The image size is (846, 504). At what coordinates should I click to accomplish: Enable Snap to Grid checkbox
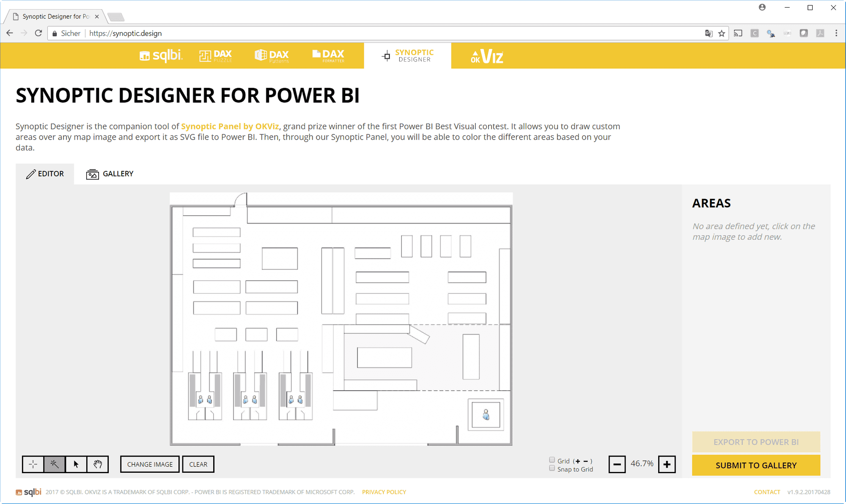552,468
